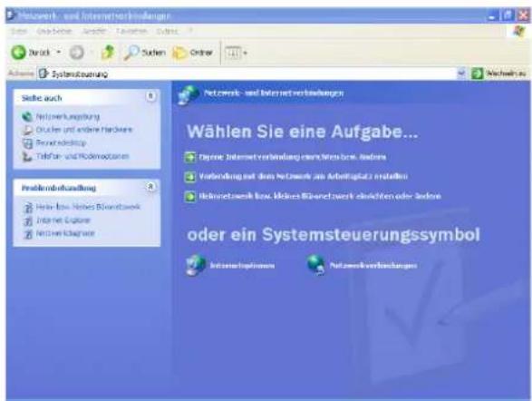The image size is (532, 401).
Task: Click the Netzwerkverbindungen control panel icon
Action: [316, 265]
